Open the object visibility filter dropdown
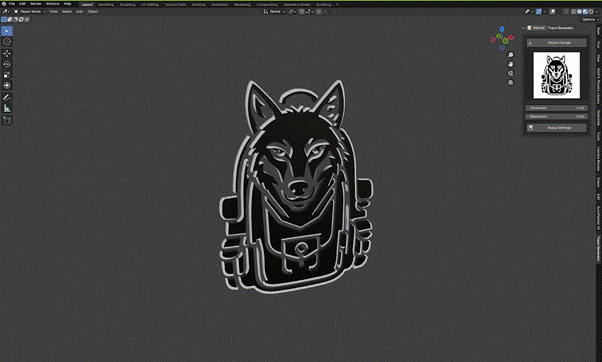Image resolution: width=602 pixels, height=362 pixels. (x=529, y=12)
